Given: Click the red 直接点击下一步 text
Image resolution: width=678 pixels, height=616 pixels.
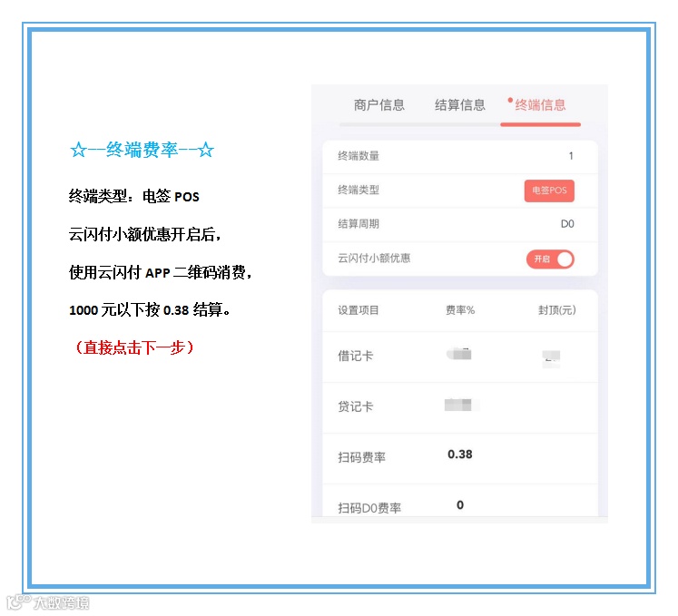Looking at the screenshot, I should point(134,347).
